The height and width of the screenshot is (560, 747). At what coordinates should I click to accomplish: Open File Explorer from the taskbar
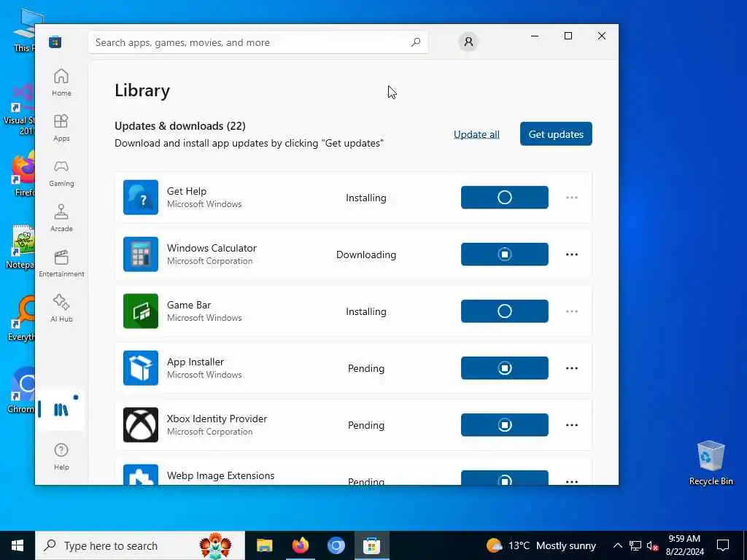point(264,545)
